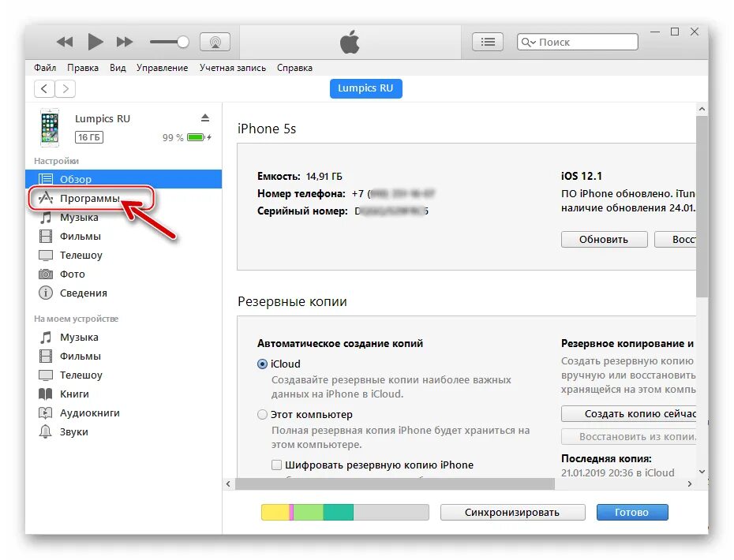
Task: Click the Аудиокниги icon
Action: pos(46,413)
